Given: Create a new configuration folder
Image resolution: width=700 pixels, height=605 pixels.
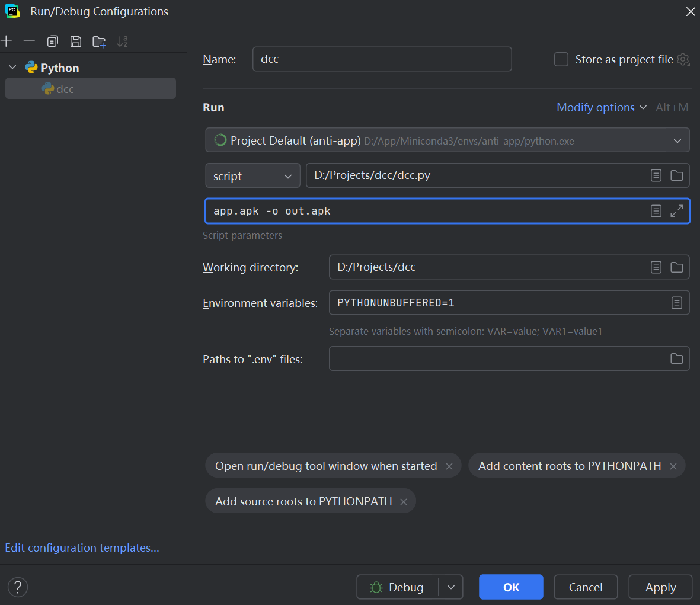Looking at the screenshot, I should [99, 42].
